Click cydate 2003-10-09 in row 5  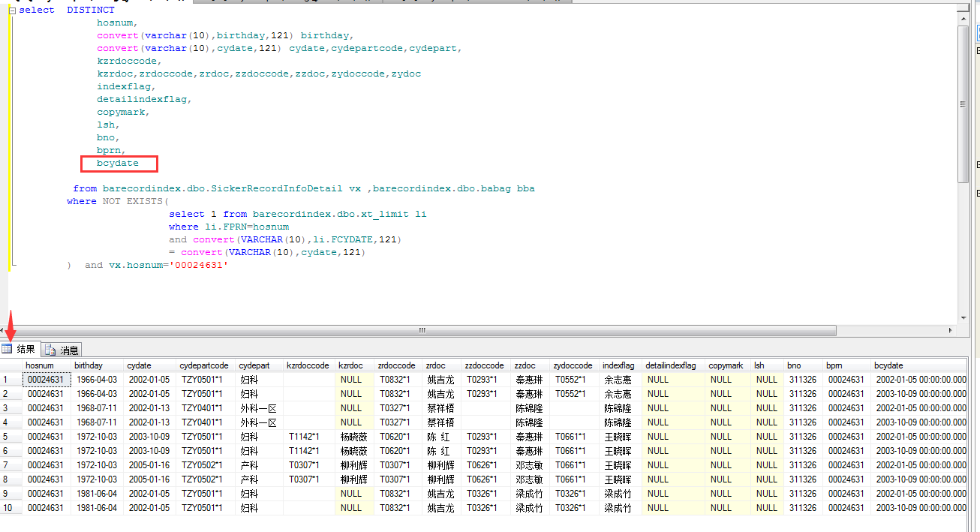[x=149, y=437]
